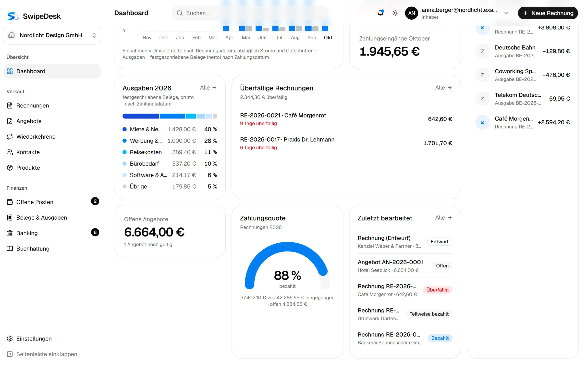The height and width of the screenshot is (368, 588).
Task: Click the Ausgaben 2026 stacked category bar
Action: point(170,116)
